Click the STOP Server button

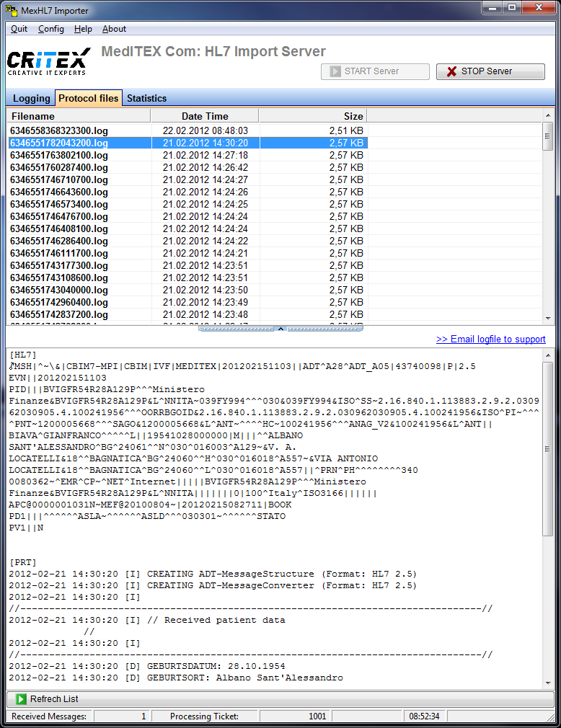(490, 71)
